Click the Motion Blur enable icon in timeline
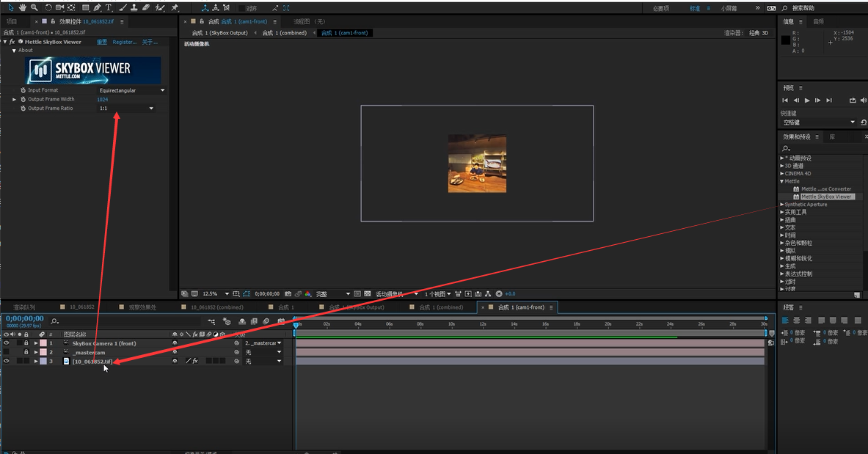Screen dimensions: 868x454 pos(266,321)
